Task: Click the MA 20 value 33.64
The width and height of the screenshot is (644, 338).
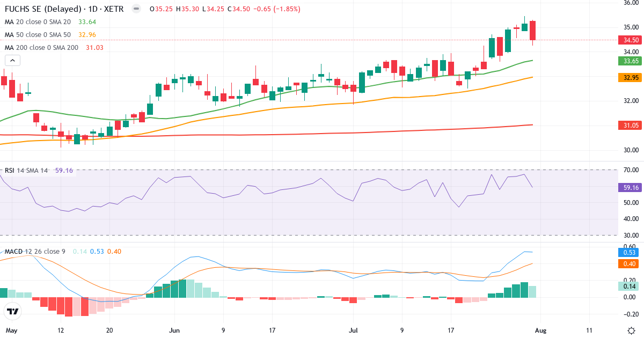Action: point(87,22)
